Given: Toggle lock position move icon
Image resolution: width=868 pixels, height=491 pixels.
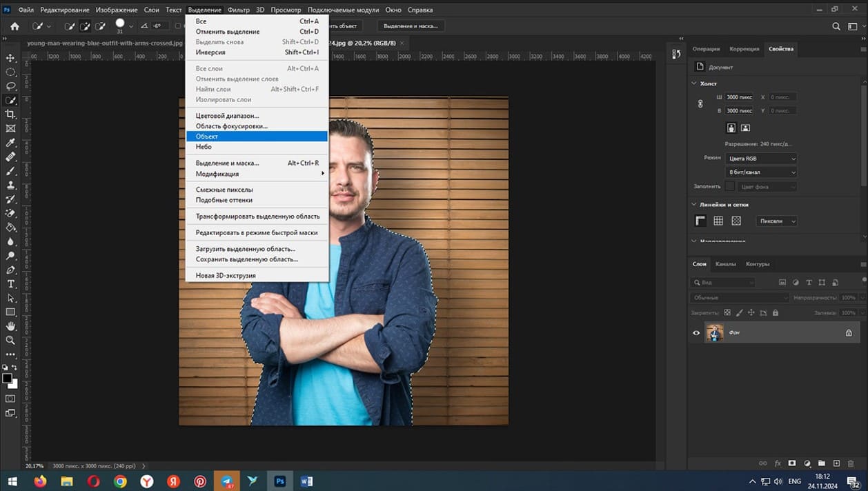Looking at the screenshot, I should point(751,312).
